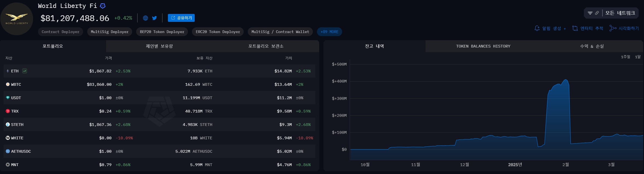
Task: Click the chart icon next to ETH
Action: [25, 71]
